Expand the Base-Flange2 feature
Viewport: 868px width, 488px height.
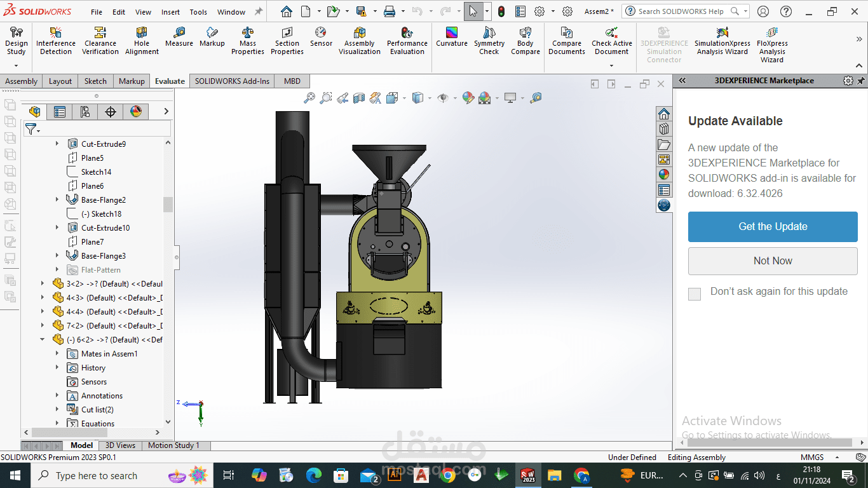[57, 200]
